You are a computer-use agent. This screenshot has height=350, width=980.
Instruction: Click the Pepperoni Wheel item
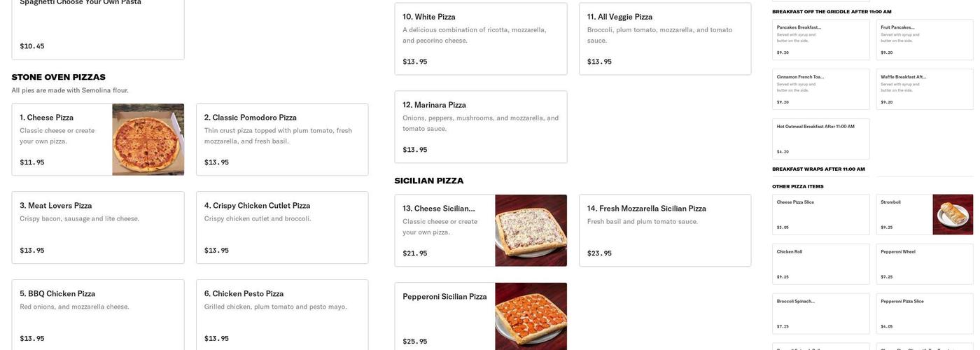coord(924,264)
